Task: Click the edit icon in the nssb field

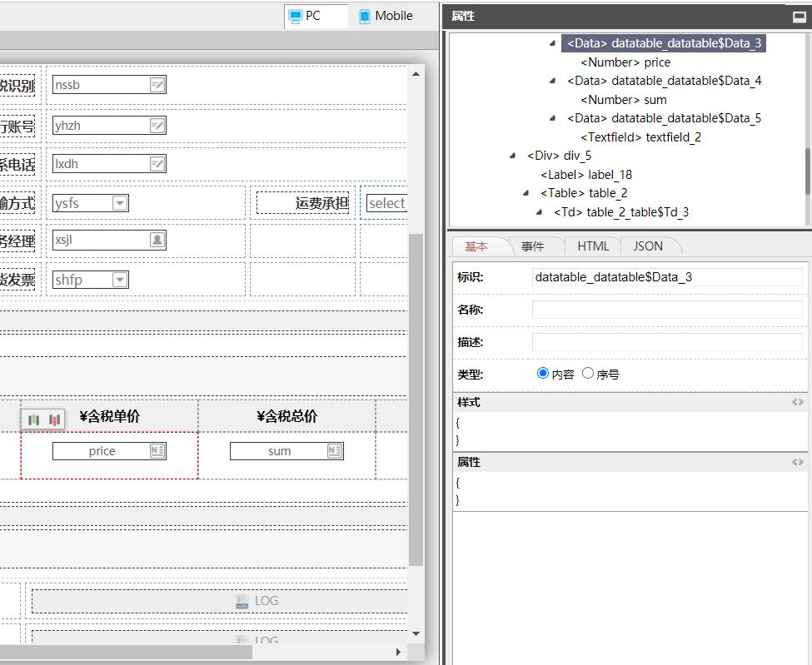Action: [x=157, y=84]
